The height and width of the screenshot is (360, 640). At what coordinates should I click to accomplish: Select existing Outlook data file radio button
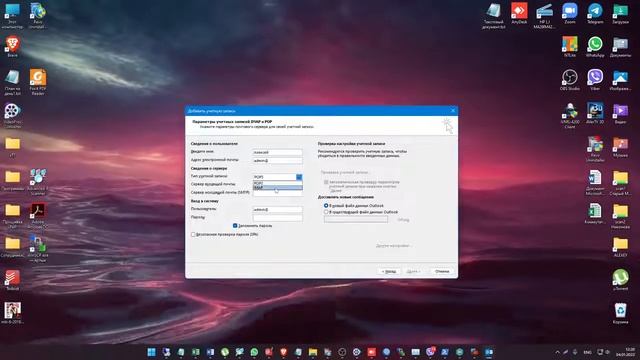[326, 212]
